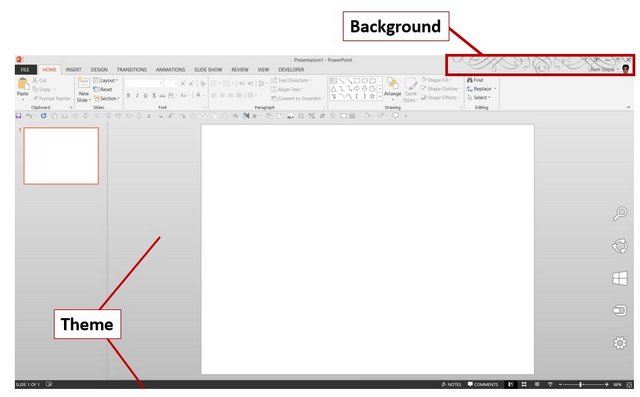Switch to the INSERT ribbon tab
The image size is (640, 397).
(73, 70)
